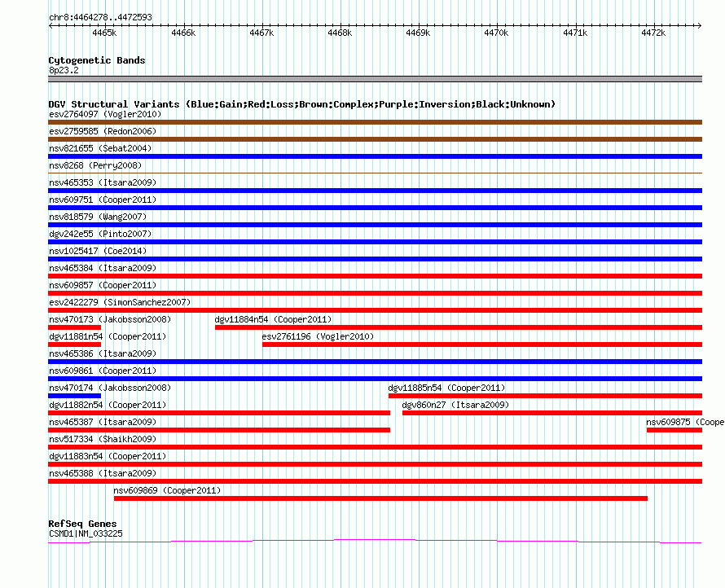725x588 pixels.
Task: Click the blue gain bar under nsv821655
Action: pyautogui.click(x=375, y=156)
